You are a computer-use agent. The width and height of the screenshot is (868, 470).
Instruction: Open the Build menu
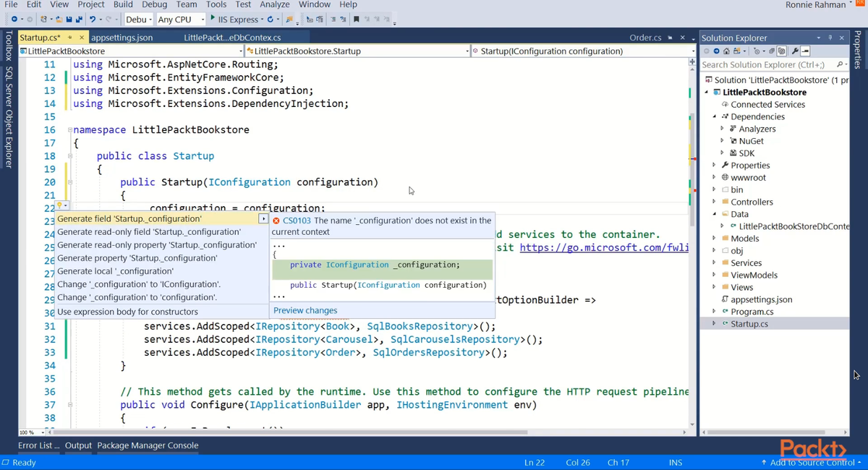pos(124,4)
